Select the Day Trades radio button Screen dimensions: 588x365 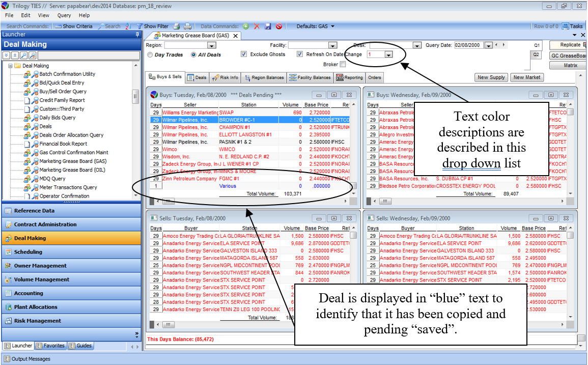pos(150,54)
